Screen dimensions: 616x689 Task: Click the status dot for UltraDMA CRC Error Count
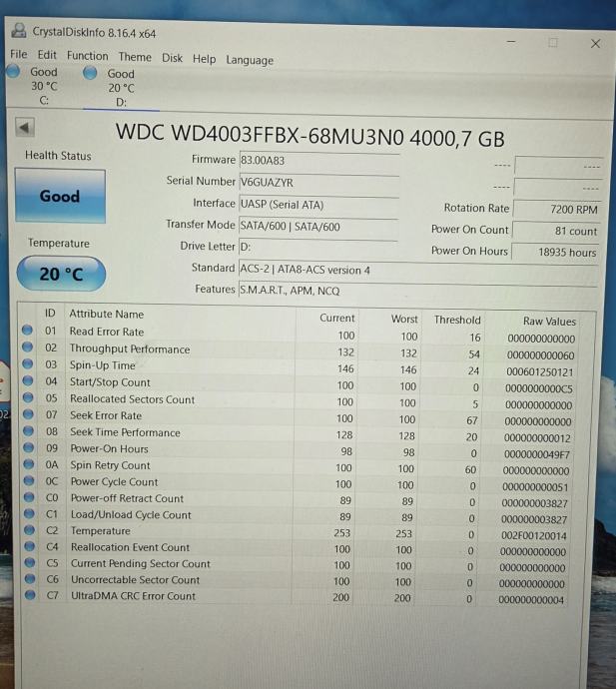tap(30, 595)
